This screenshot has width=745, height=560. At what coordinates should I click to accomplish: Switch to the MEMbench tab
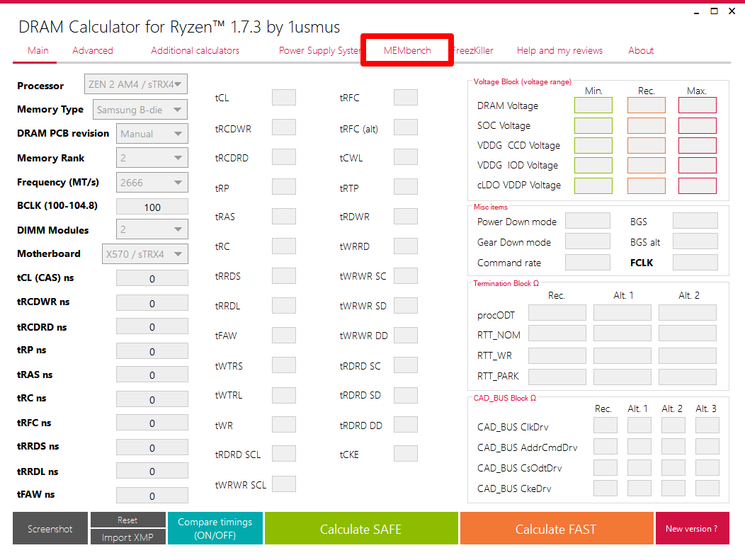point(407,50)
